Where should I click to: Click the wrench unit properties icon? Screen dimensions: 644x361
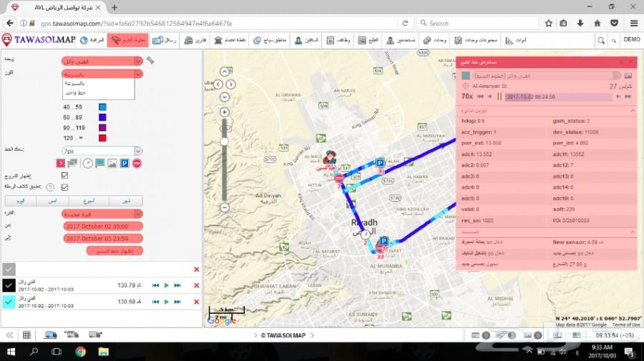[150, 60]
